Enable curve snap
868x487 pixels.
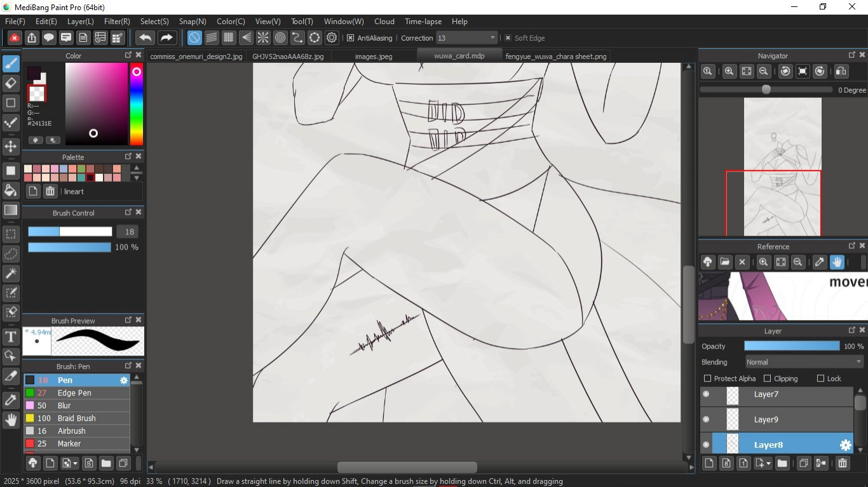297,38
